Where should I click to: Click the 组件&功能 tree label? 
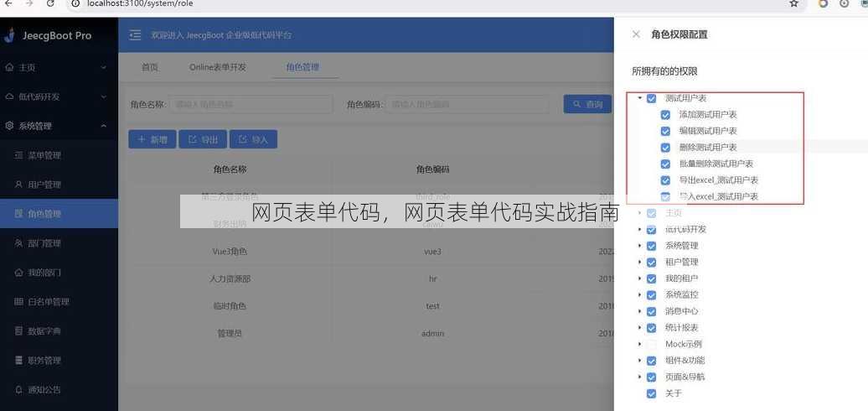pyautogui.click(x=685, y=361)
